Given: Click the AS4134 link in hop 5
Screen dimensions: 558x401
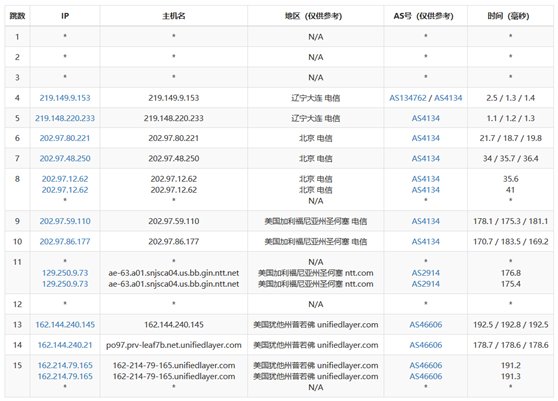Looking at the screenshot, I should (x=426, y=118).
